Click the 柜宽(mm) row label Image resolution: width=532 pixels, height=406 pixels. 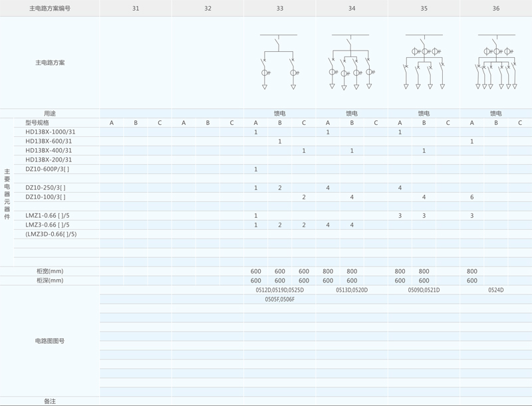50,272
